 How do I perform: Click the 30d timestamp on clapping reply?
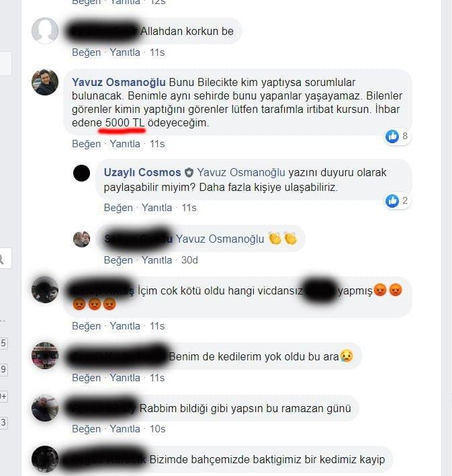[189, 260]
